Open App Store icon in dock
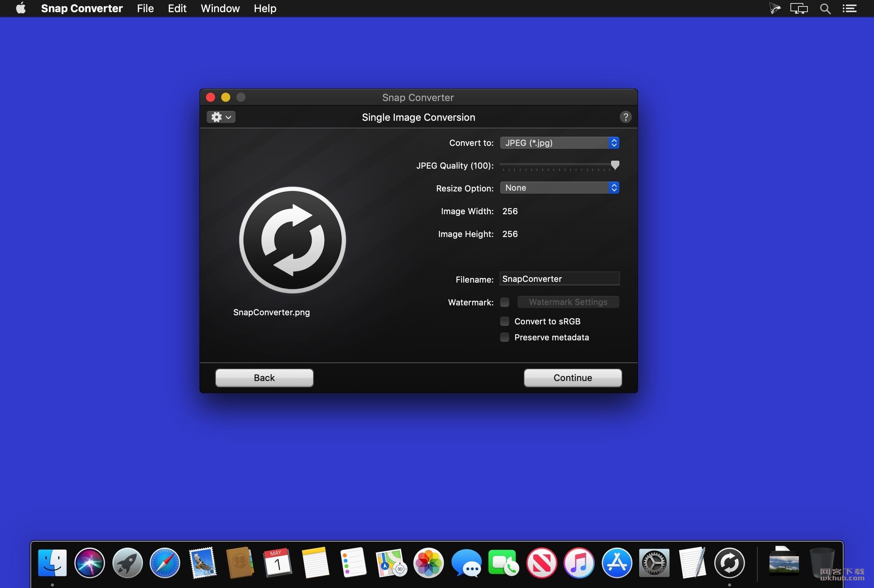Viewport: 874px width, 588px height. click(x=617, y=563)
